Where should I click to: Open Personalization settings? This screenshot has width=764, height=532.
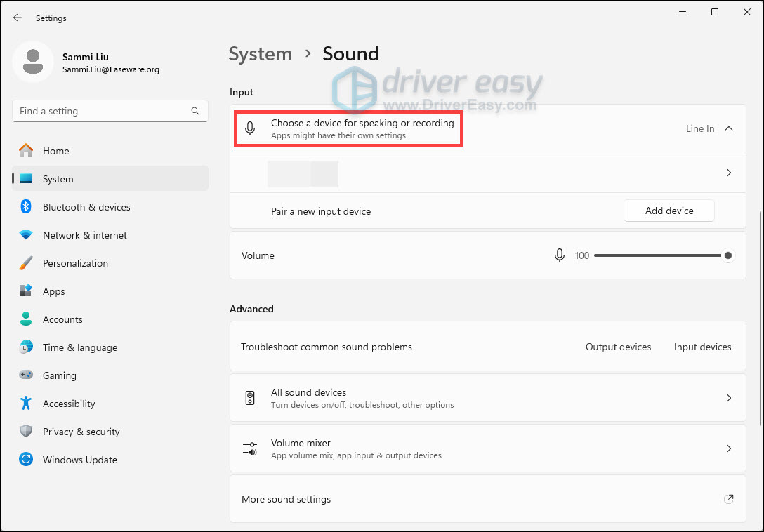110,263
